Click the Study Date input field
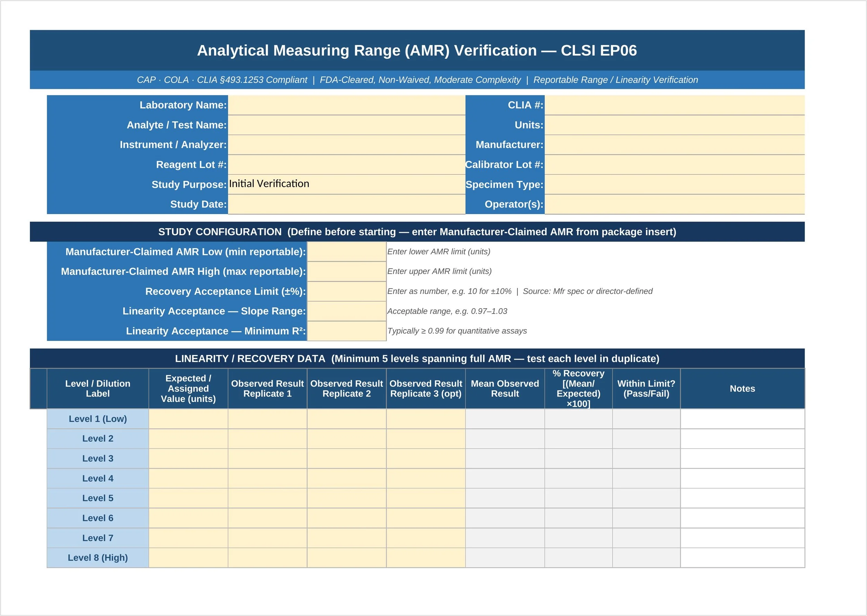This screenshot has width=867, height=616. pyautogui.click(x=345, y=204)
